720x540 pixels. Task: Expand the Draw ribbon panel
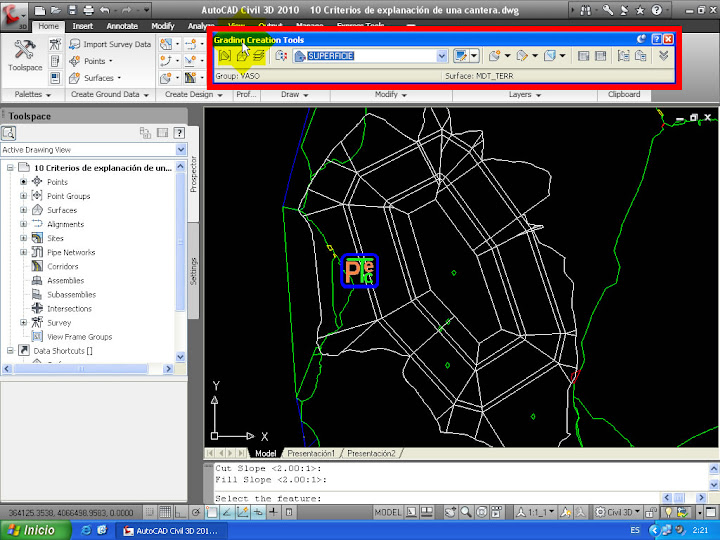[x=294, y=94]
